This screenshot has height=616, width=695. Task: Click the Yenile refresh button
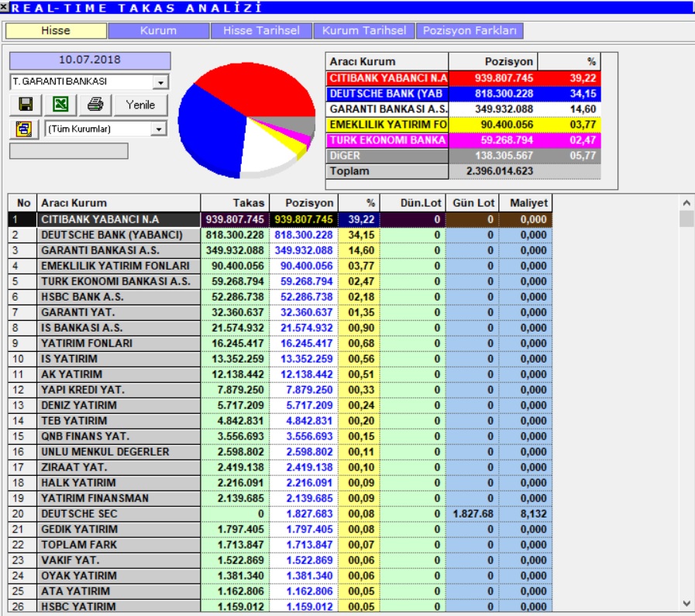pyautogui.click(x=140, y=105)
